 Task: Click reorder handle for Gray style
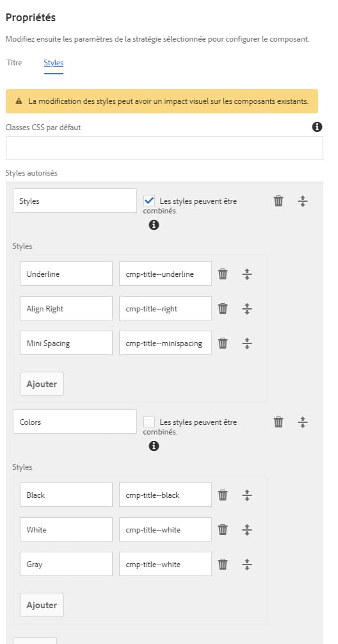pos(246,564)
